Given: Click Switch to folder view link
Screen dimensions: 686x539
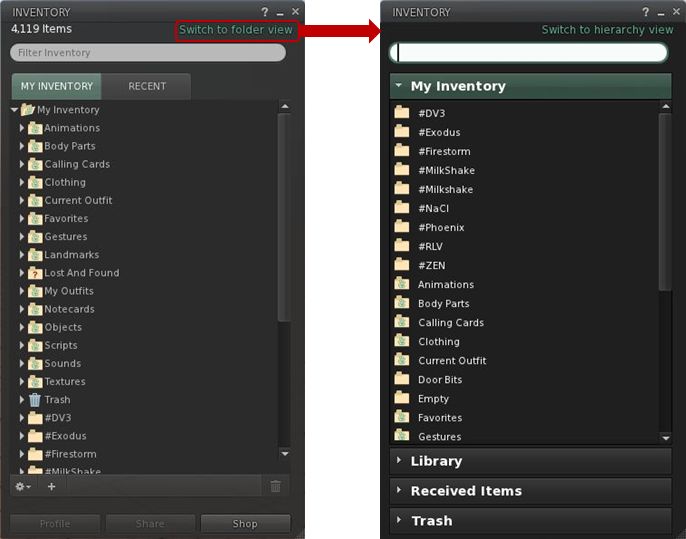Looking at the screenshot, I should tap(236, 30).
